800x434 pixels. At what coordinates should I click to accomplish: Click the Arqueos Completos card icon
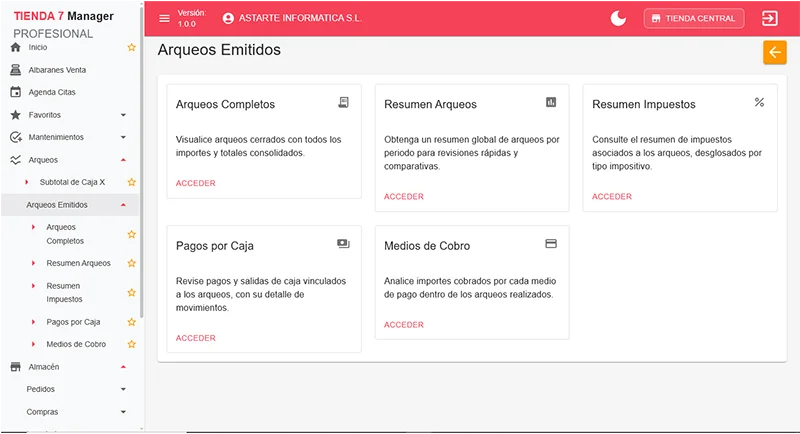click(343, 103)
